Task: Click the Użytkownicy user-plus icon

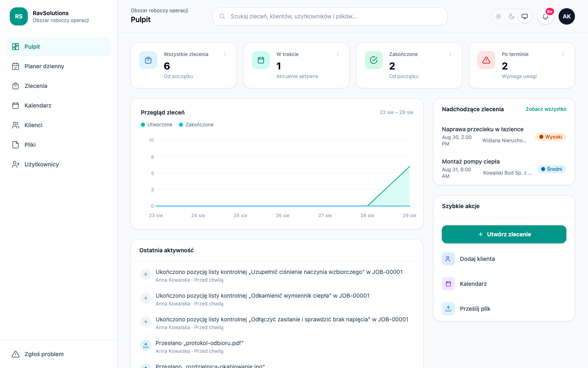Action: point(16,164)
